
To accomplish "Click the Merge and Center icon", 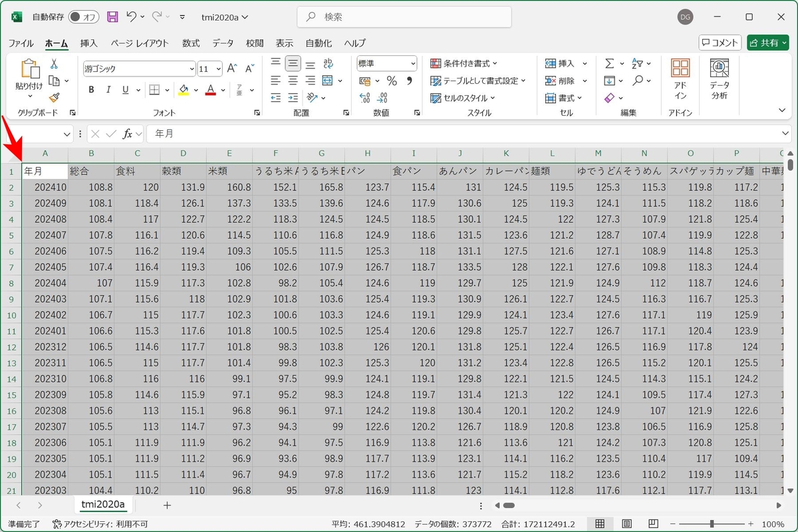I will click(x=327, y=80).
